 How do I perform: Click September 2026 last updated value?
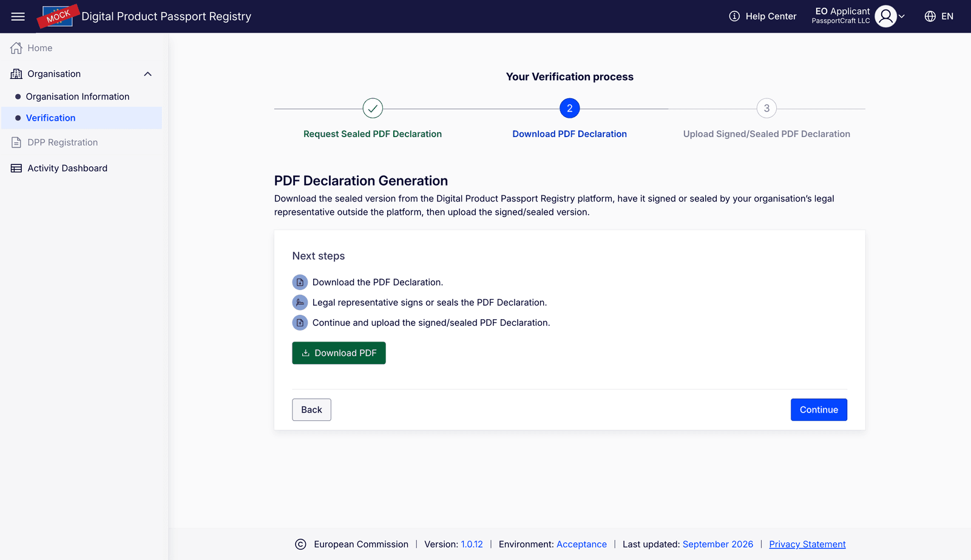(x=718, y=544)
